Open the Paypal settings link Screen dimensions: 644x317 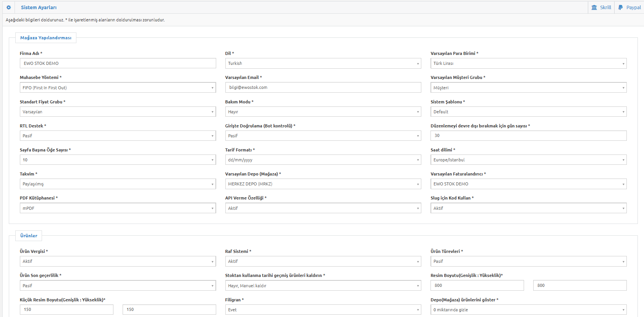tap(629, 7)
